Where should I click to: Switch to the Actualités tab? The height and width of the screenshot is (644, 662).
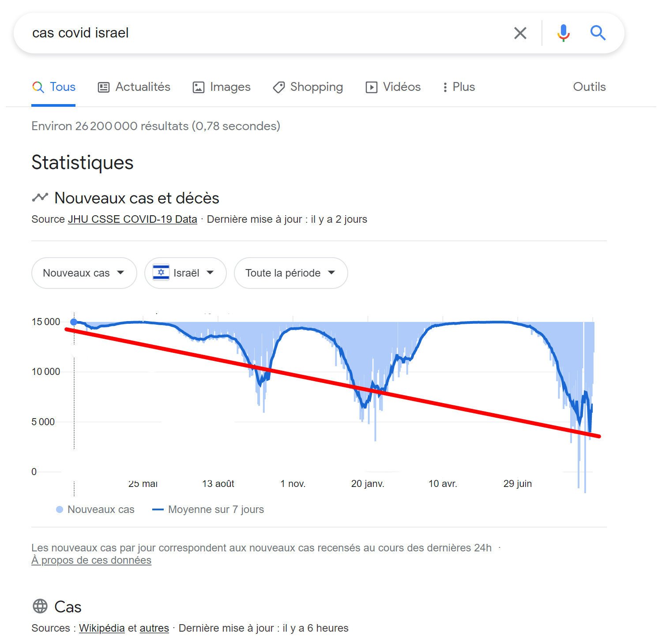click(x=134, y=87)
